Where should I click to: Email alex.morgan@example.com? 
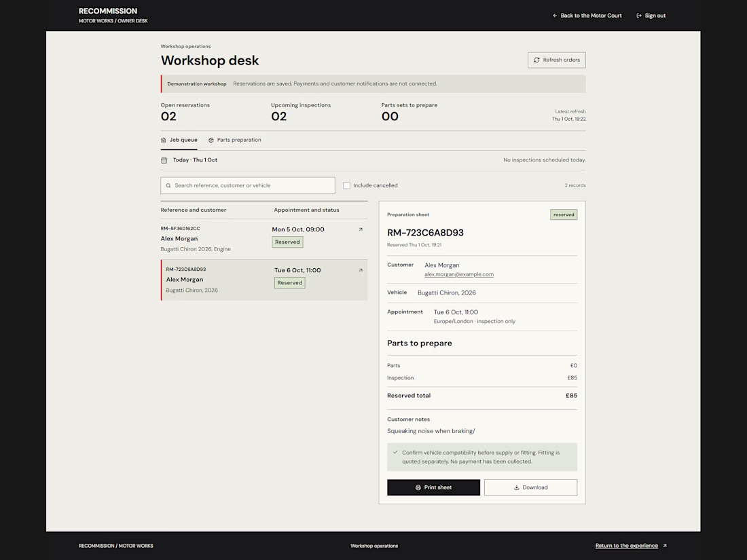point(459,274)
